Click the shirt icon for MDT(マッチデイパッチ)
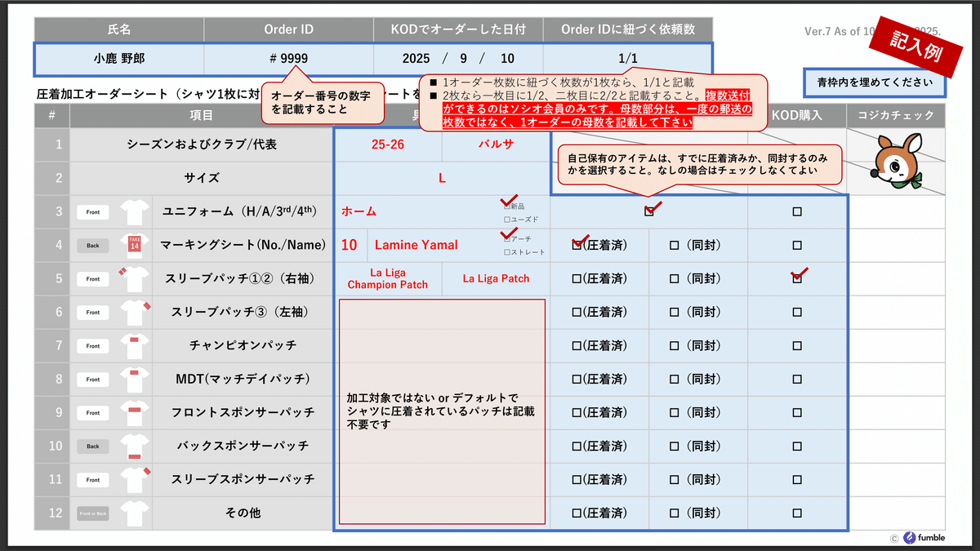980x551 pixels. click(x=135, y=380)
